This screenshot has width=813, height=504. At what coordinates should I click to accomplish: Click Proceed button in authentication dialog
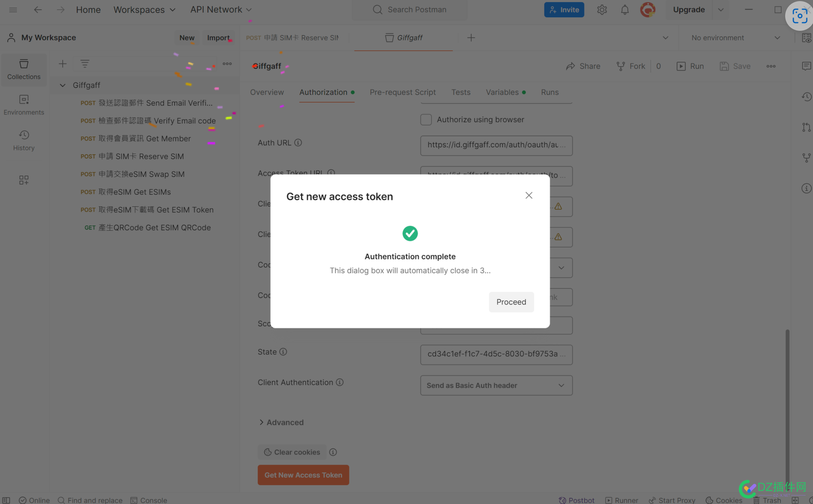coord(511,302)
